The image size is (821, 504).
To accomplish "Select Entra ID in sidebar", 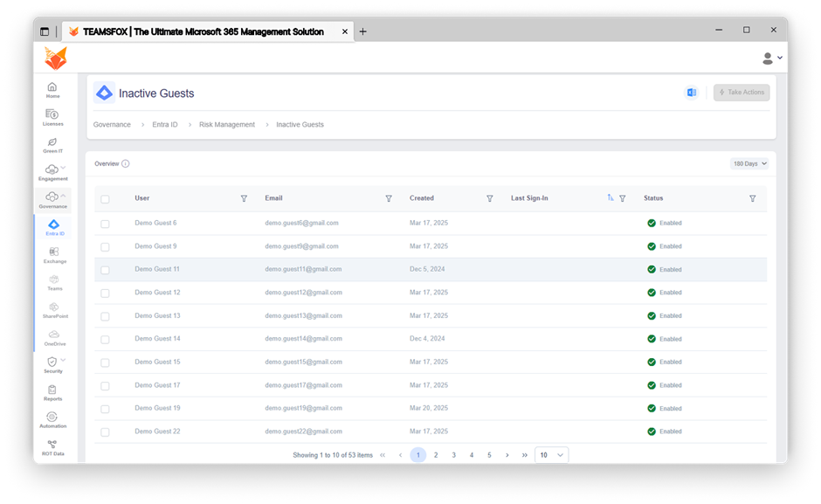I will click(54, 227).
